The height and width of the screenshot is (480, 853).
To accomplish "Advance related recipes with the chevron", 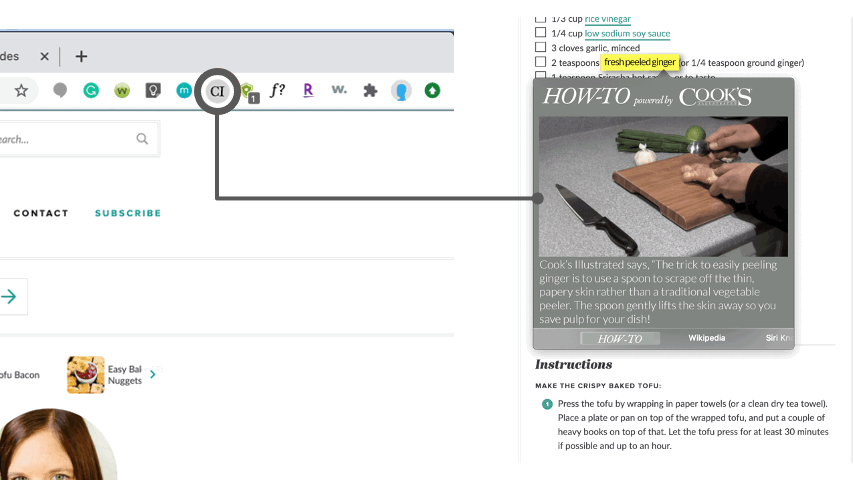I will 153,374.
